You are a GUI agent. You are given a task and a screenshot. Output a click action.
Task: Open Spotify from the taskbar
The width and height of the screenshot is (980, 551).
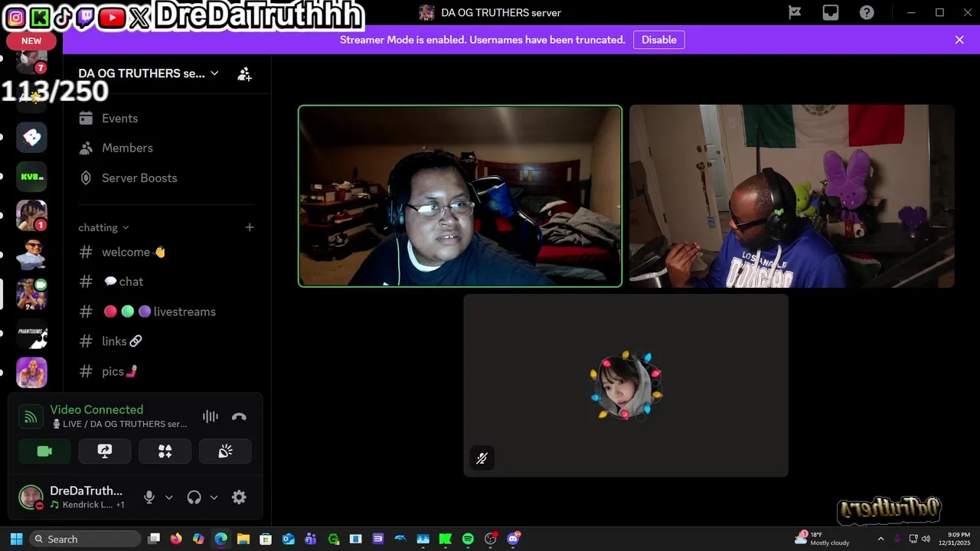(468, 539)
